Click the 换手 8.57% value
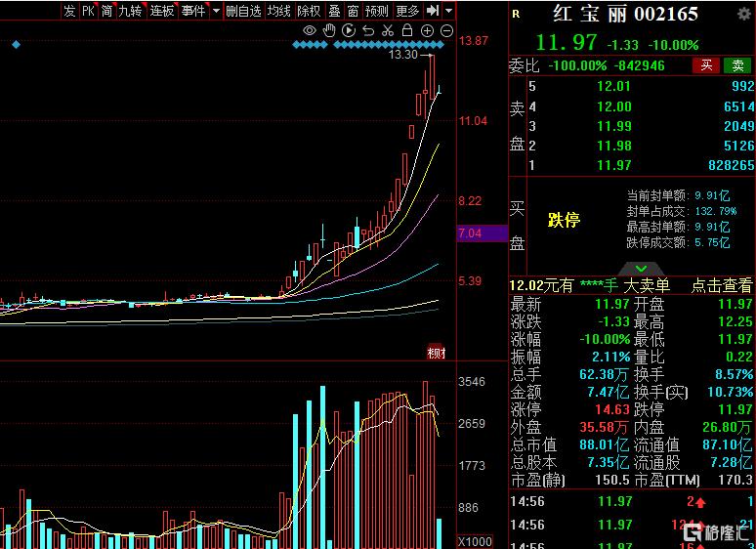Image resolution: width=756 pixels, height=549 pixels. (x=734, y=374)
